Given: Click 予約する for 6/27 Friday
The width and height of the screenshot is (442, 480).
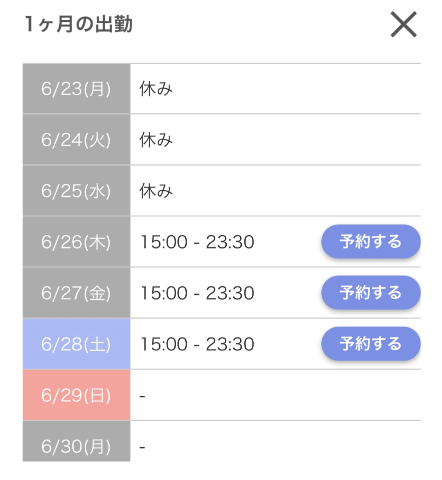Looking at the screenshot, I should click(371, 292).
